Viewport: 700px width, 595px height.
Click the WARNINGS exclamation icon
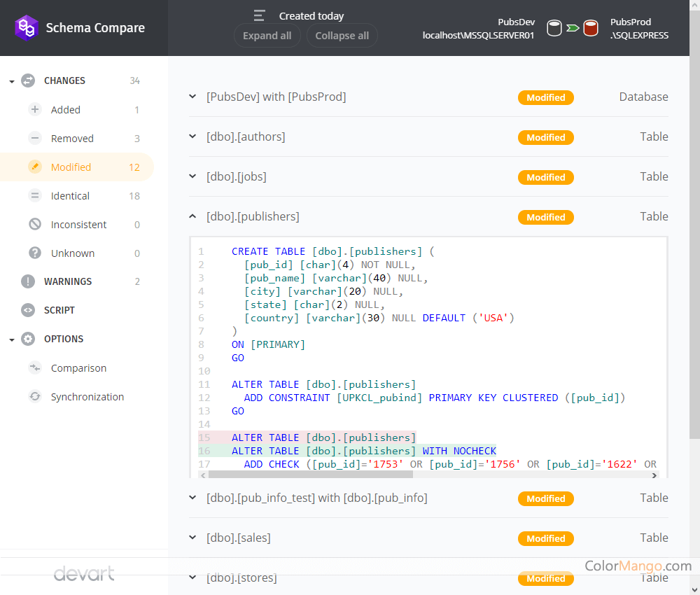(x=28, y=281)
